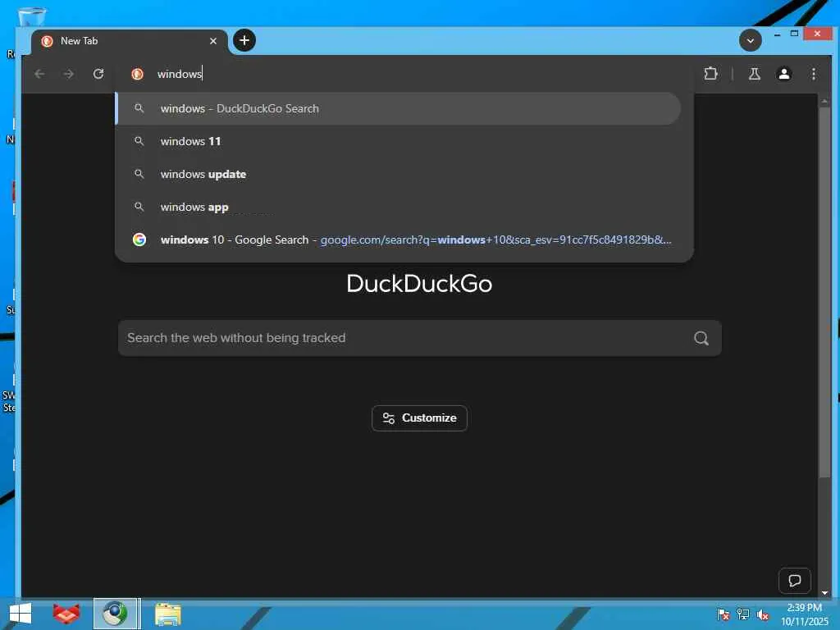Reload the current page
The height and width of the screenshot is (630, 840).
(98, 74)
